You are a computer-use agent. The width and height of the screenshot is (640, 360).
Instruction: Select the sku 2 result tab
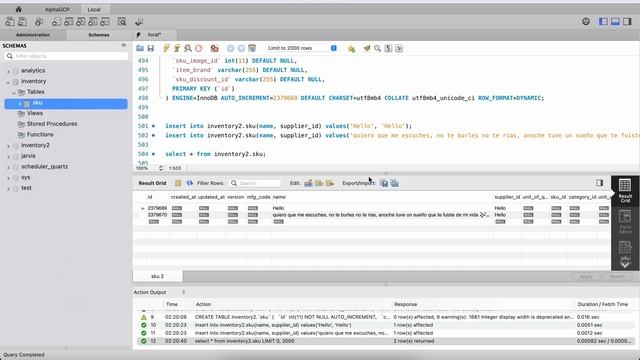(158, 276)
